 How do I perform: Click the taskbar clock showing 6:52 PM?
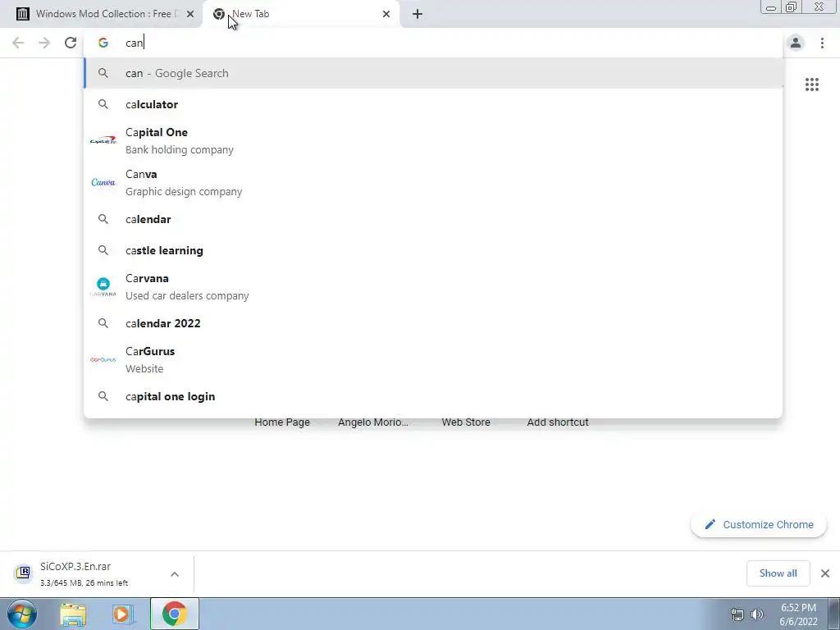(798, 614)
